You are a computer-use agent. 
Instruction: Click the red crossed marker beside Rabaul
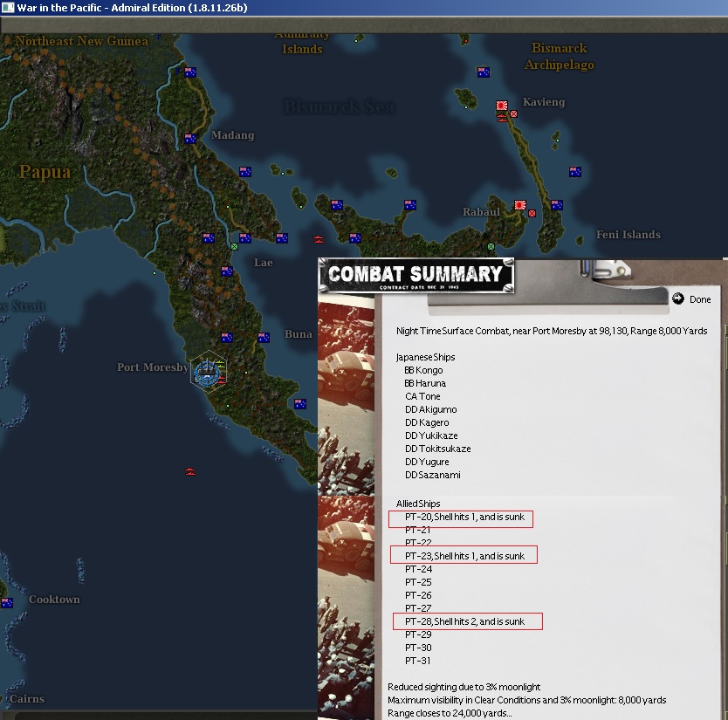(532, 213)
